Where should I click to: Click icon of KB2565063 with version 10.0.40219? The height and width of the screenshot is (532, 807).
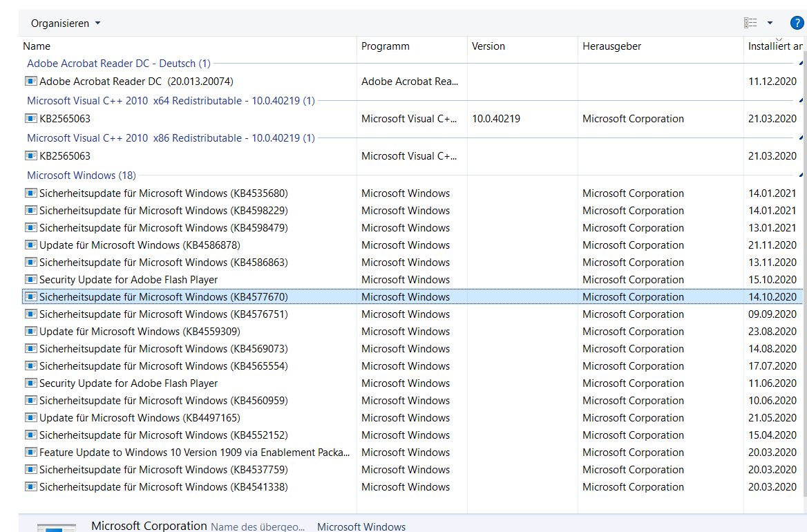[31, 118]
